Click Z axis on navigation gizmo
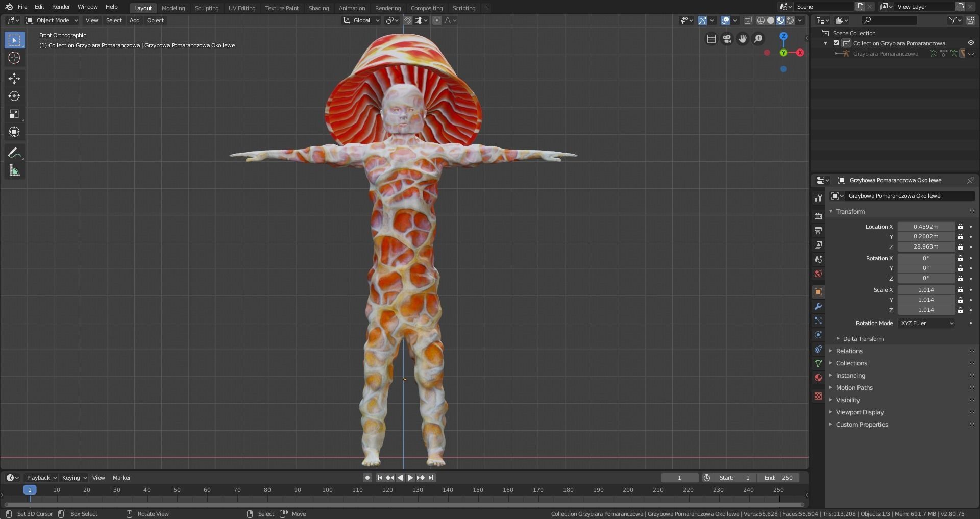This screenshot has height=519, width=980. 783,36
